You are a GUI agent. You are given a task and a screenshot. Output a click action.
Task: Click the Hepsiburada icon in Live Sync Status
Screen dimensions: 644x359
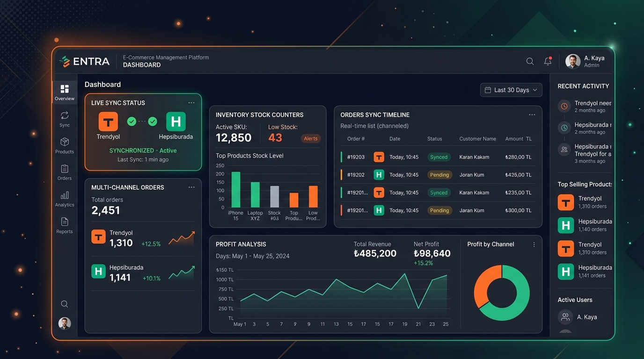176,122
